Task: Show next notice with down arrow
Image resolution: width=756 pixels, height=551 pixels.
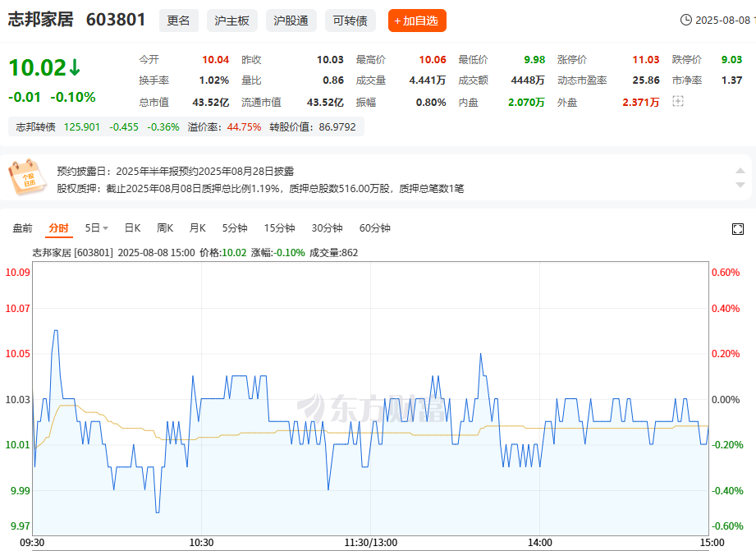Action: coord(740,185)
